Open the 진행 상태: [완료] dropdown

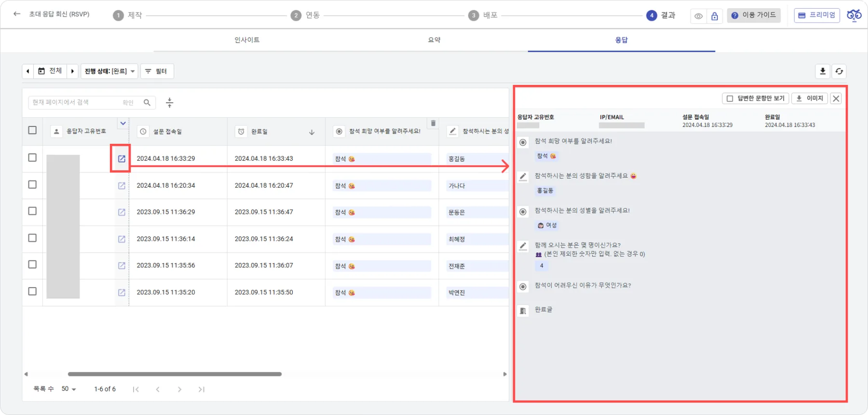pyautogui.click(x=109, y=71)
